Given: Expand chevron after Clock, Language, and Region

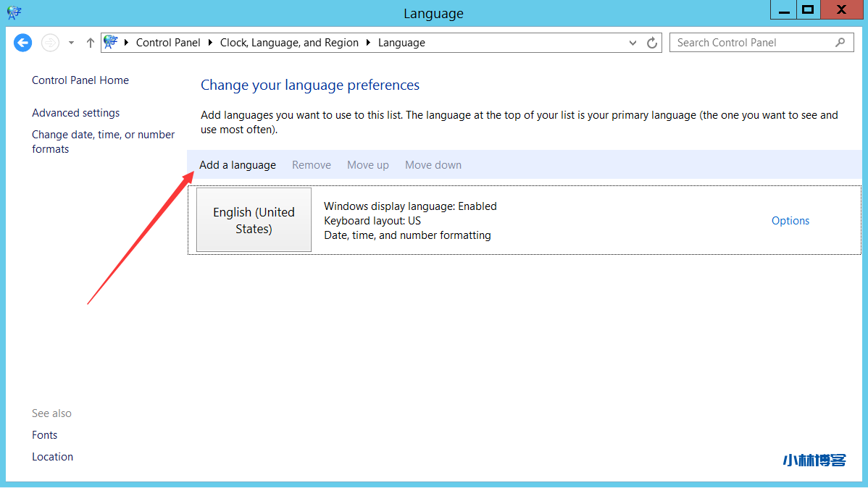Looking at the screenshot, I should pos(369,43).
